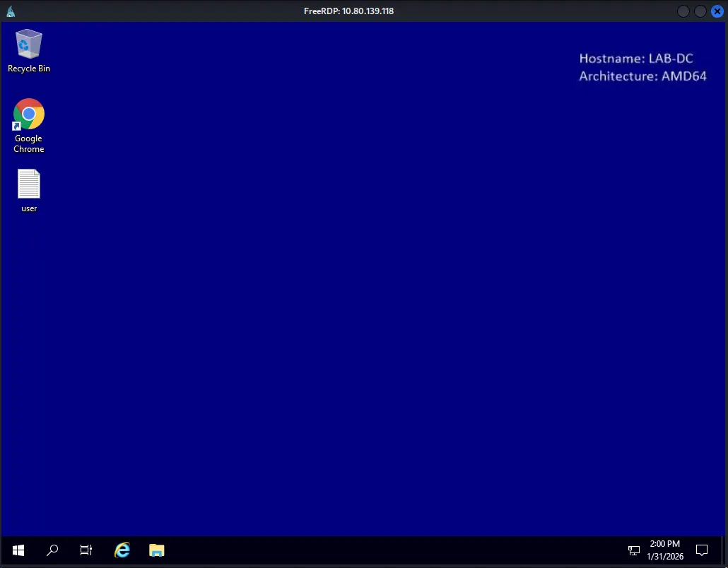
Task: Close the FreeRDP session window
Action: 717,11
